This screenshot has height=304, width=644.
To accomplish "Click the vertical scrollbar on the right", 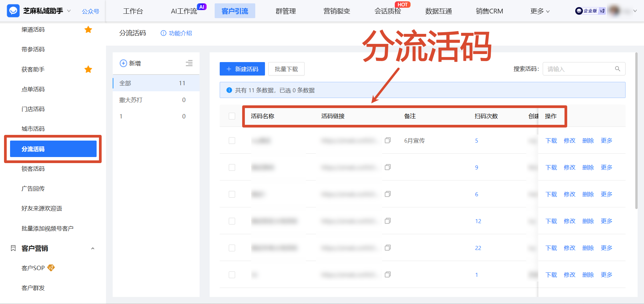I will (636, 131).
